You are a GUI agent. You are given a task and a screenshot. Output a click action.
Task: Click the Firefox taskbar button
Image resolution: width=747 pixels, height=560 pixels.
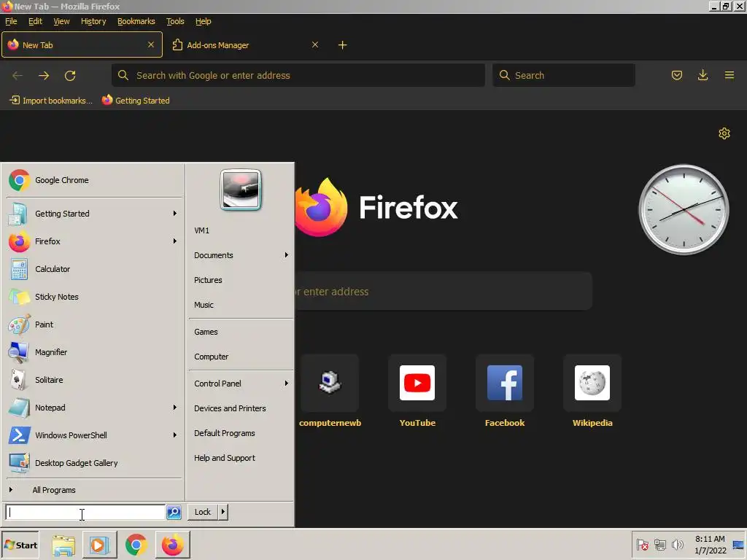(172, 545)
